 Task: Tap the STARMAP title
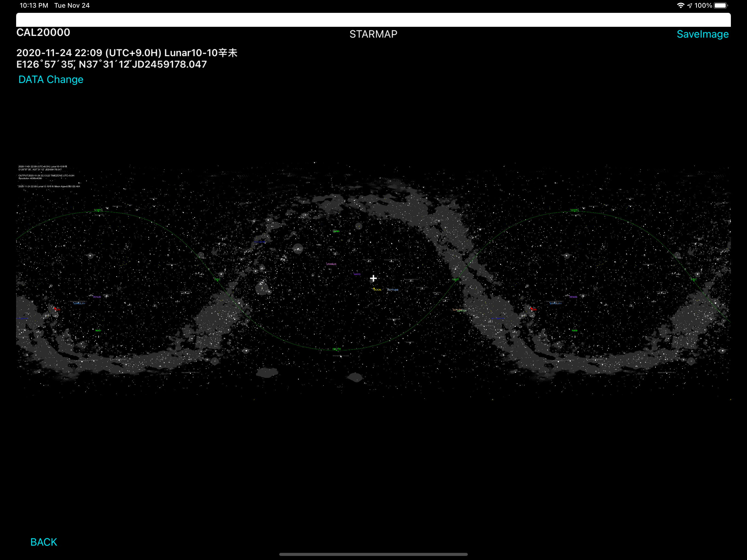(x=373, y=34)
